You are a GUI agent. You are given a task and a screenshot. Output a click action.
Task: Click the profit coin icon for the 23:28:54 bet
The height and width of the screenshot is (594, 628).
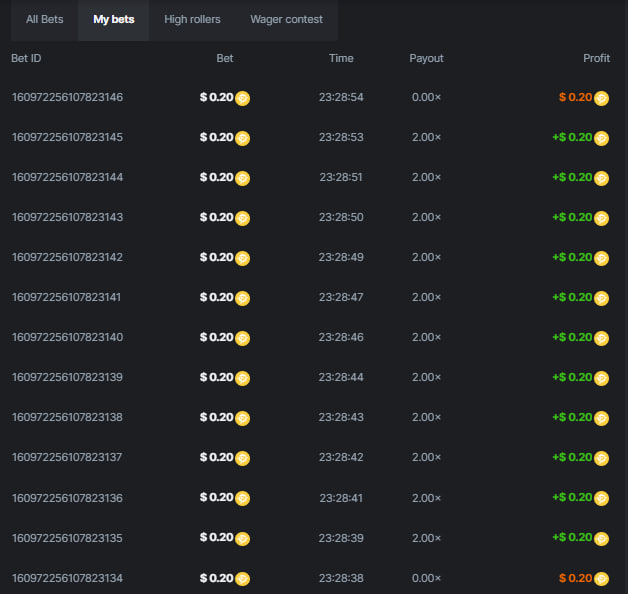point(601,98)
